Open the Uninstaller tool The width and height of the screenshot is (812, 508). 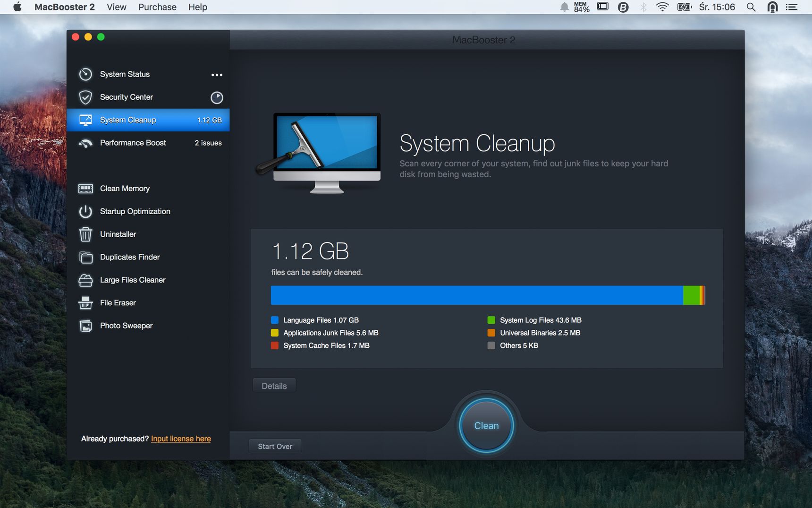click(x=148, y=234)
